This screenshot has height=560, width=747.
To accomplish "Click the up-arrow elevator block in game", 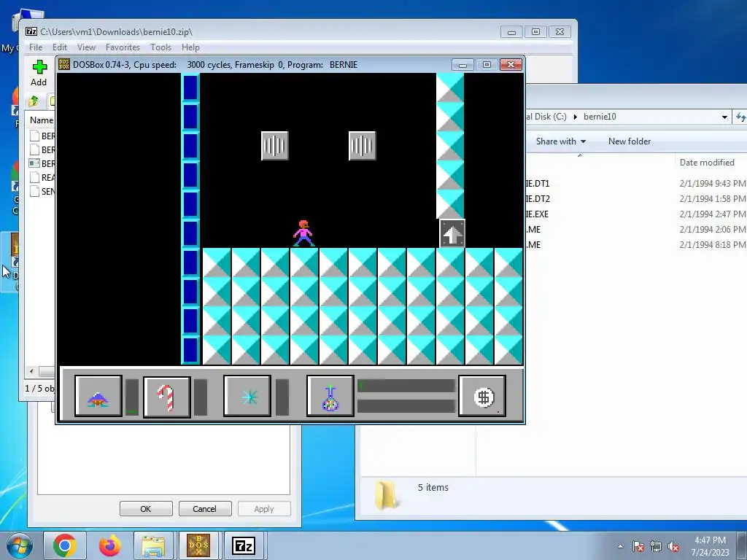I will (452, 233).
